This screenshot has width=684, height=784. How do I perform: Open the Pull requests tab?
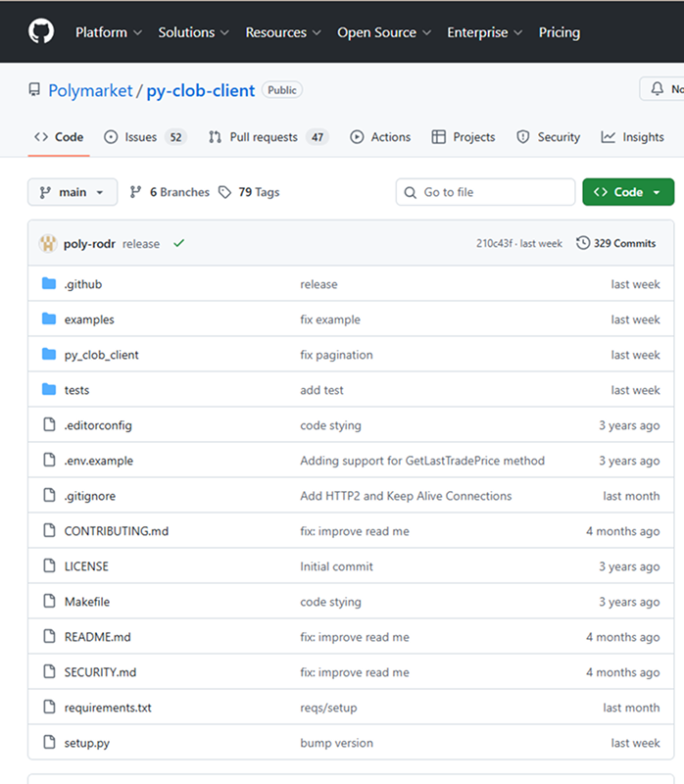(x=269, y=137)
